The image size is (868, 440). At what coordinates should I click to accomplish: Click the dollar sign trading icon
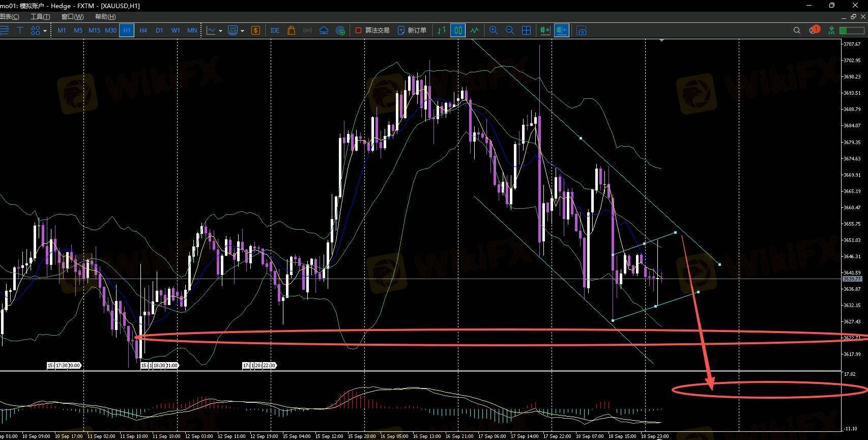255,31
